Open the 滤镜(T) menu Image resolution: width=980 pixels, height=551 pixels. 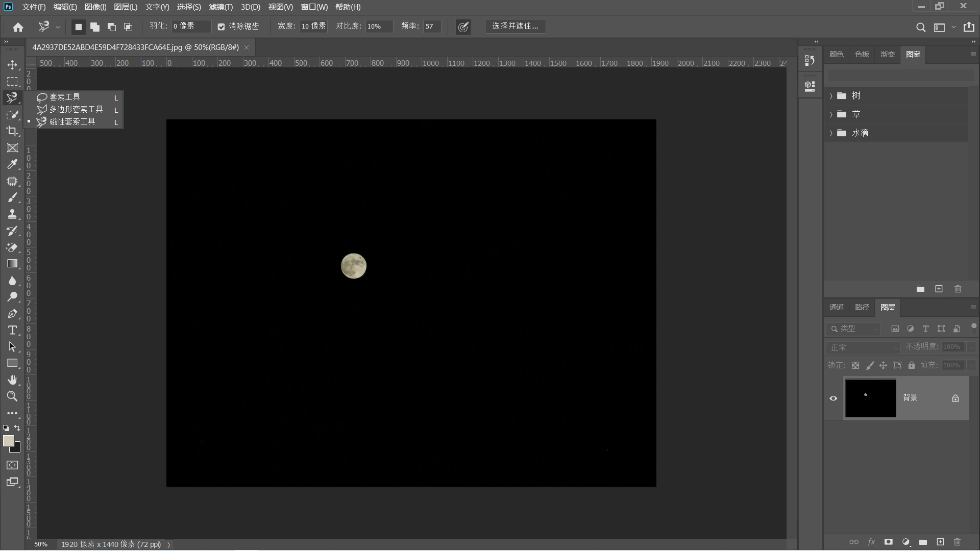coord(220,7)
